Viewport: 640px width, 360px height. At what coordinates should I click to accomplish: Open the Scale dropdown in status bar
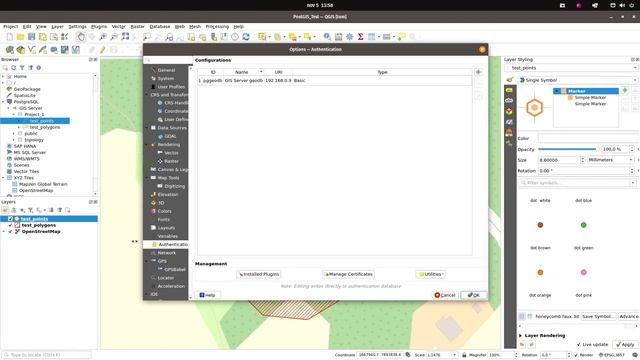tap(454, 355)
